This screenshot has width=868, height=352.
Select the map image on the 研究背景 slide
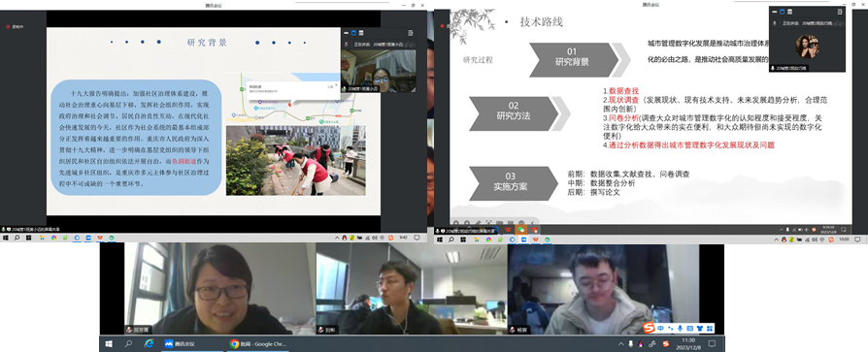(x=297, y=98)
